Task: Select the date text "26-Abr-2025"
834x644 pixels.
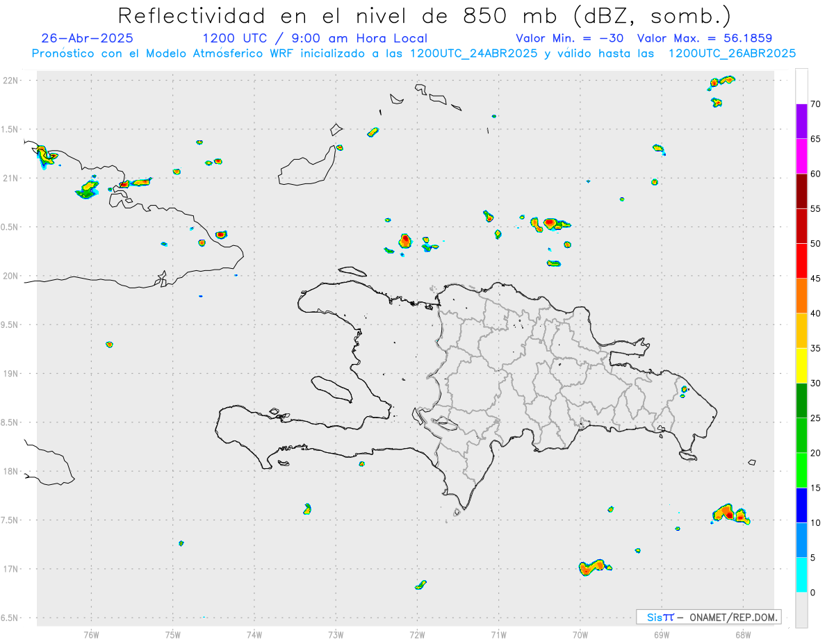Action: click(87, 38)
